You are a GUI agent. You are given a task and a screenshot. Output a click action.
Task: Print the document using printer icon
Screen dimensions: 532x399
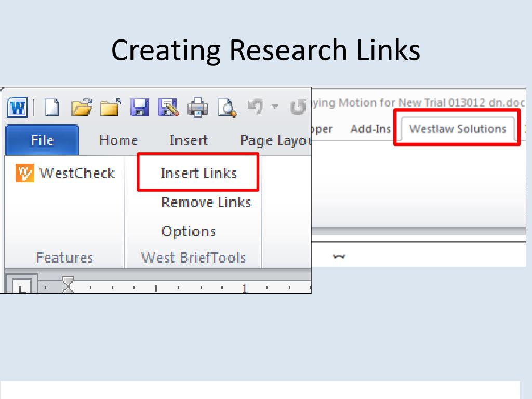pos(198,108)
